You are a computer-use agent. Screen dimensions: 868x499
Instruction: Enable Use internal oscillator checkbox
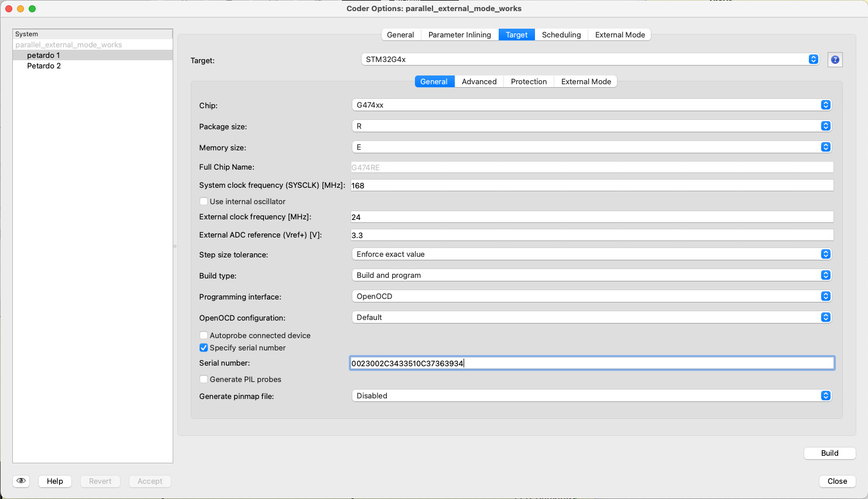tap(204, 201)
